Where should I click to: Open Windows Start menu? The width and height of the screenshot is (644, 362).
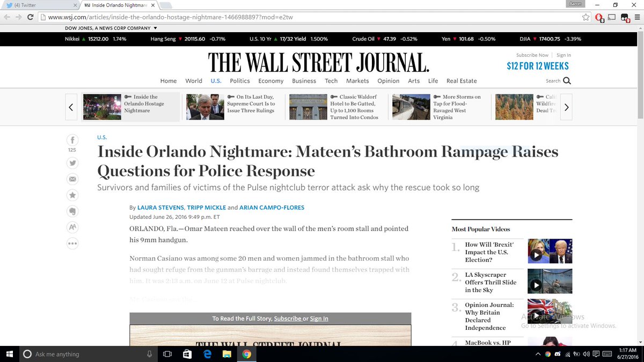[x=9, y=354]
